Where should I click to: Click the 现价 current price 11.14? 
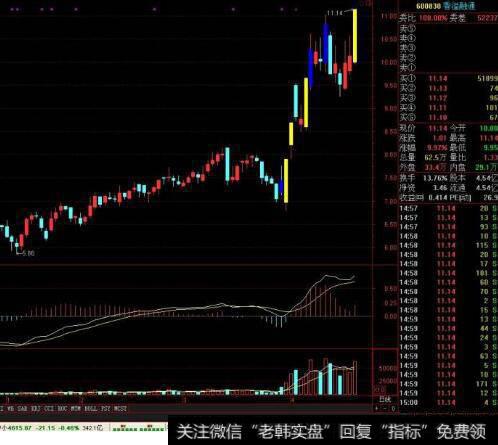[x=438, y=128]
